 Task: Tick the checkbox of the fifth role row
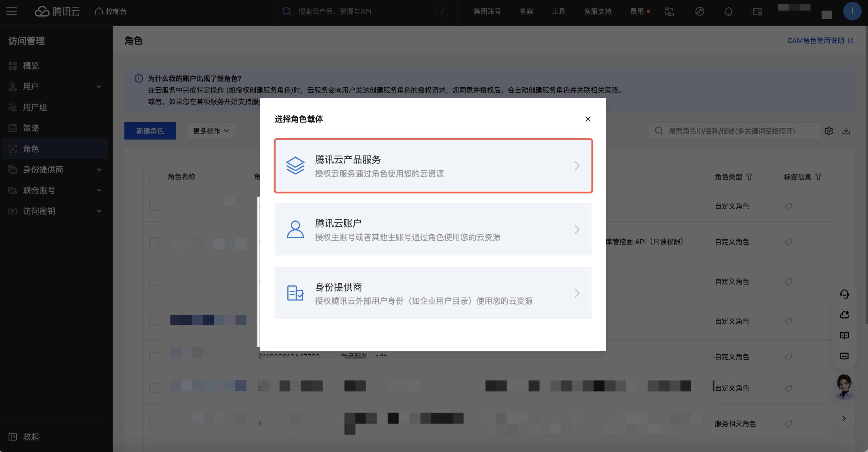[154, 357]
